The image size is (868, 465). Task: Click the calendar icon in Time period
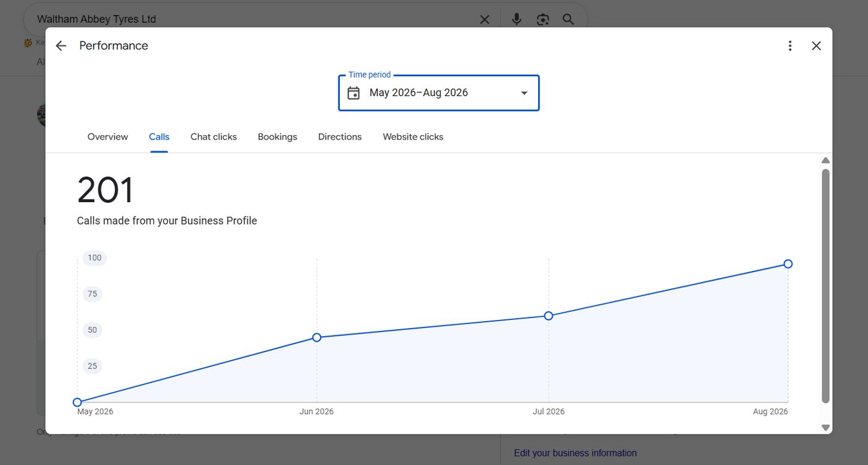click(x=353, y=93)
